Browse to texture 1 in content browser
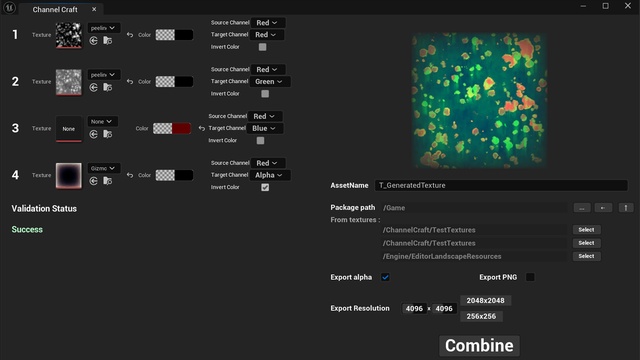The height and width of the screenshot is (360, 640). pyautogui.click(x=107, y=40)
